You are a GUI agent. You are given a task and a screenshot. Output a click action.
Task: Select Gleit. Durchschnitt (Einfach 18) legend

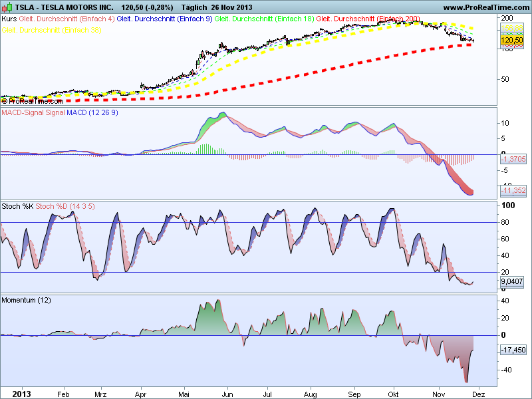click(264, 19)
